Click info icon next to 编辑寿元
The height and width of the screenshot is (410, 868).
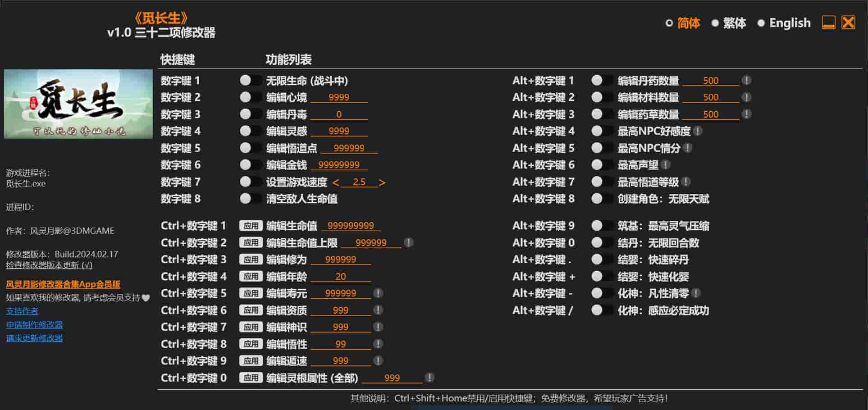378,293
